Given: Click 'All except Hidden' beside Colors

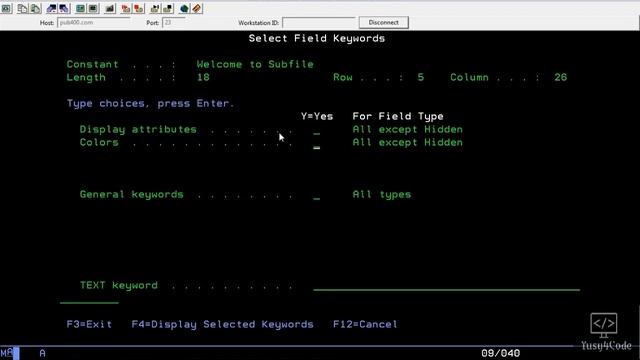Looking at the screenshot, I should click(x=407, y=142).
